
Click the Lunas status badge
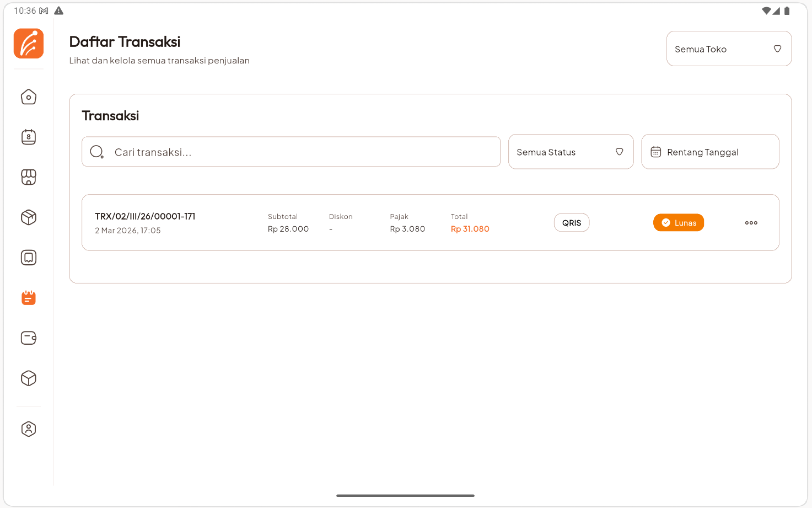click(679, 222)
